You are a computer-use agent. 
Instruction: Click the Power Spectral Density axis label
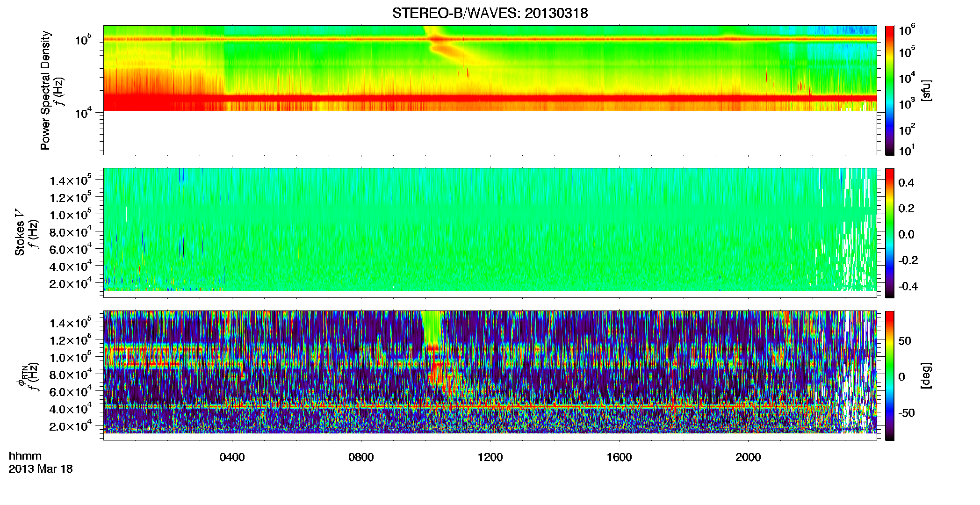45,90
